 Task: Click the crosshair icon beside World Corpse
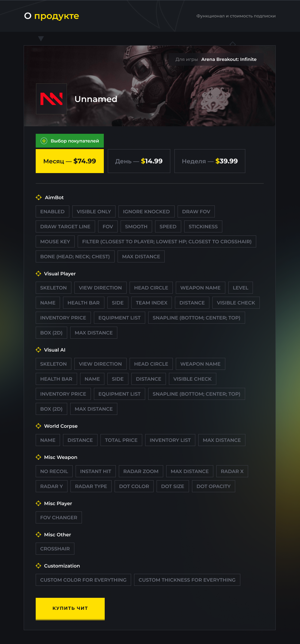(x=38, y=426)
